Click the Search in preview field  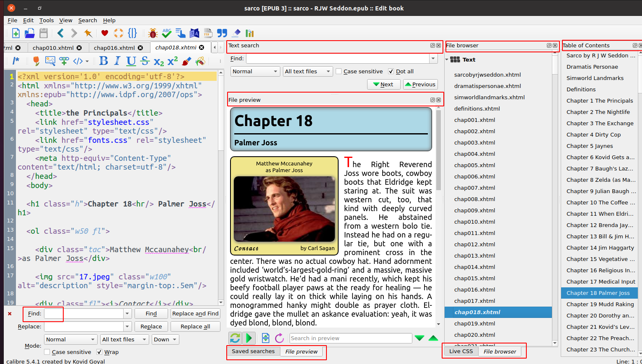(x=350, y=338)
